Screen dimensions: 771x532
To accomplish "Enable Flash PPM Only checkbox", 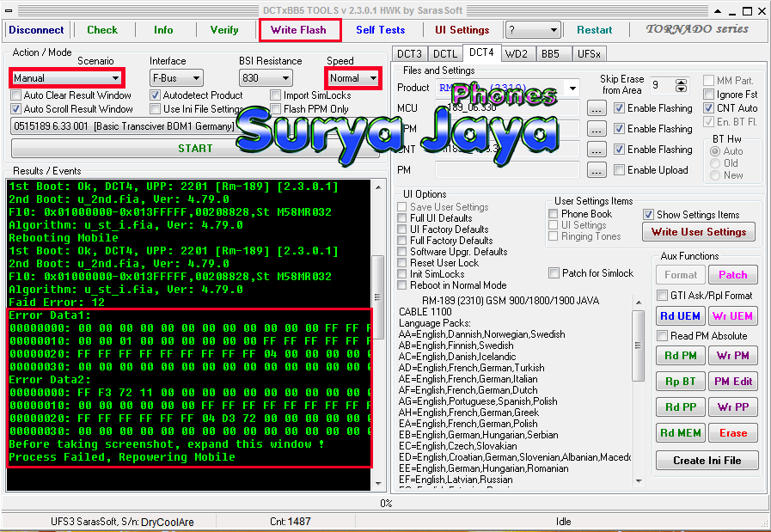I will tap(275, 108).
